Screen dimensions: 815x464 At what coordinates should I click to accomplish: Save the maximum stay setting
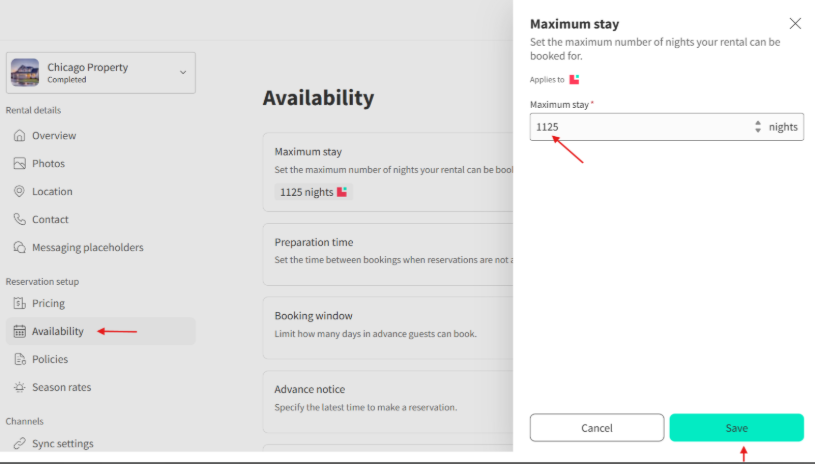click(x=736, y=428)
